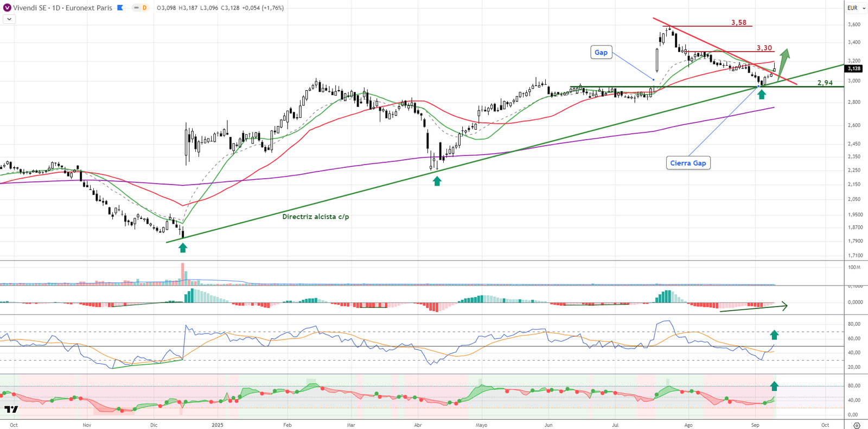Open the EUR currency dropdown
Image resolution: width=868 pixels, height=429 pixels.
(856, 8)
